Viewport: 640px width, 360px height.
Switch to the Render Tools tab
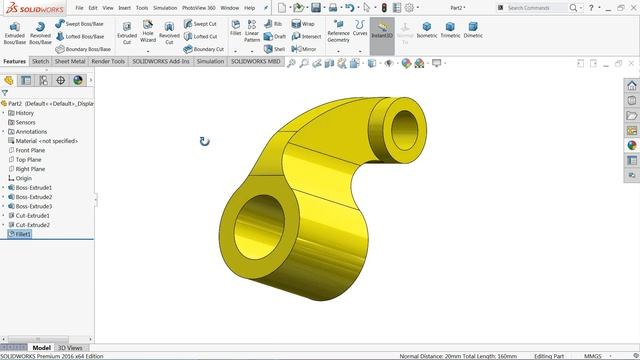pos(108,61)
